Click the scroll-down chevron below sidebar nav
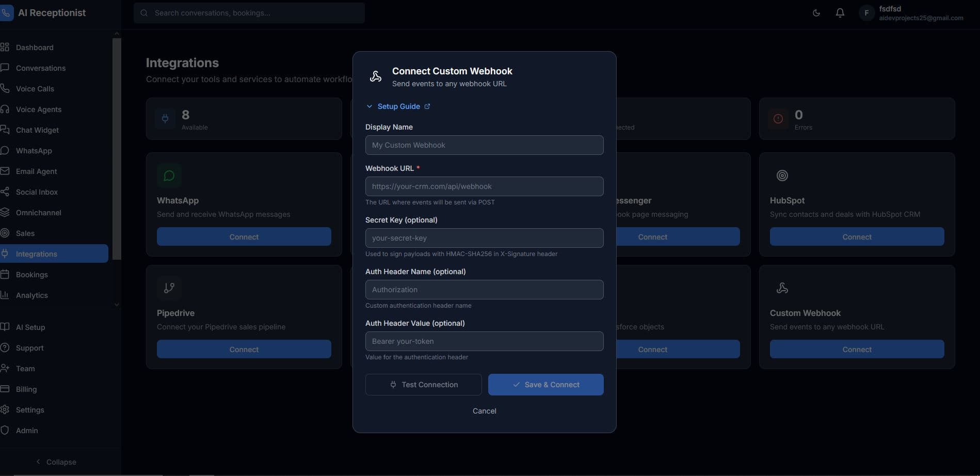980x476 pixels. [117, 305]
